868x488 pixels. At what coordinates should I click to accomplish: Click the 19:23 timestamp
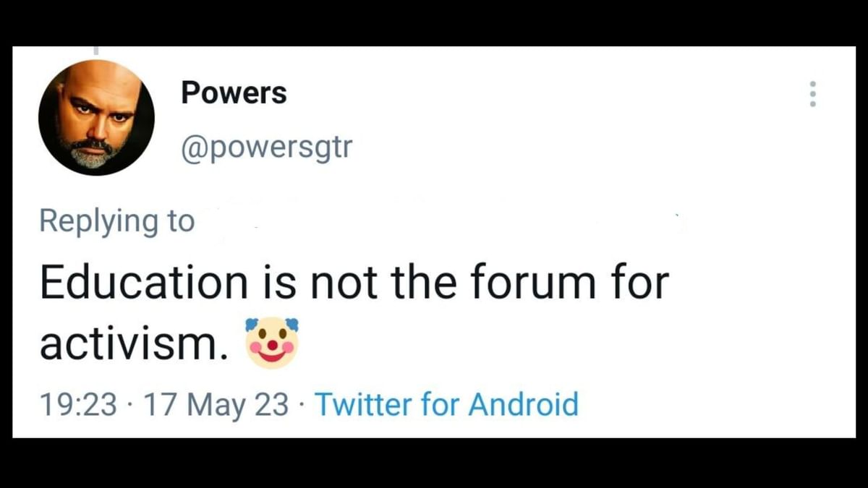(x=77, y=403)
